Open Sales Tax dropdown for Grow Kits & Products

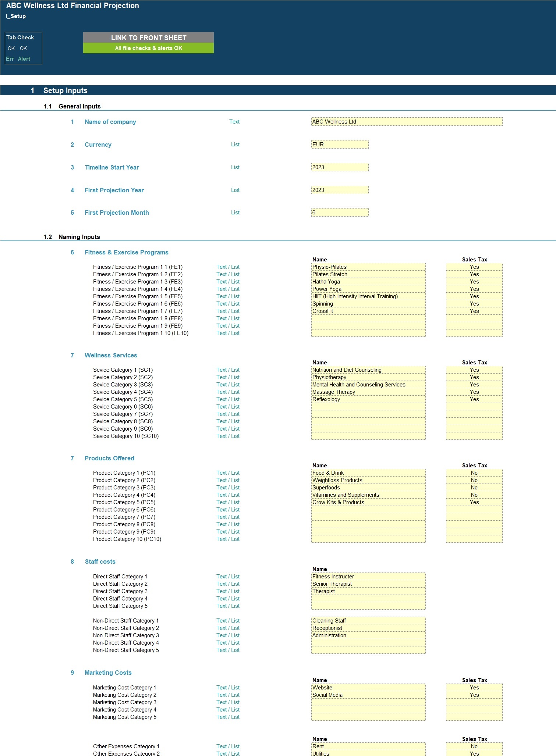pos(474,502)
